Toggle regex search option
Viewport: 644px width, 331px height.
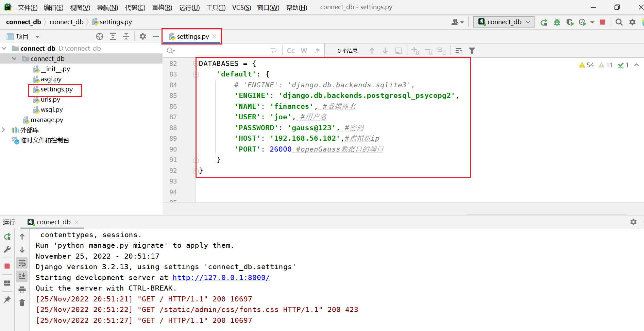click(317, 51)
